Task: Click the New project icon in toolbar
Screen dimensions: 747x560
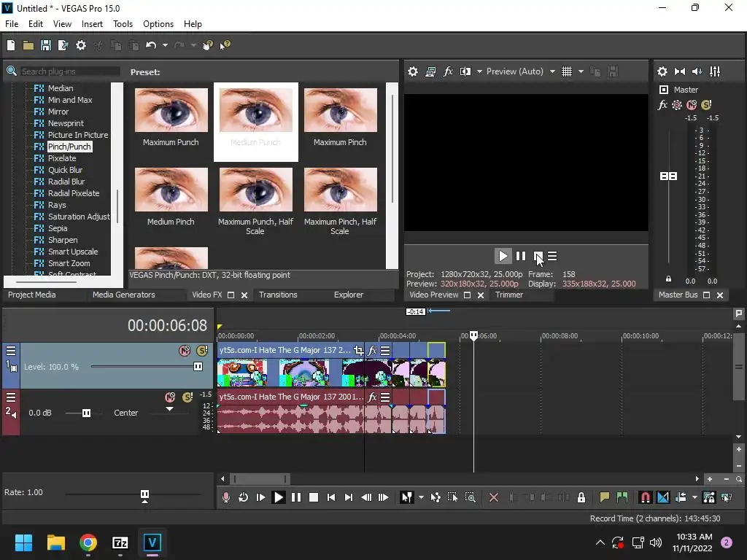Action: click(11, 45)
